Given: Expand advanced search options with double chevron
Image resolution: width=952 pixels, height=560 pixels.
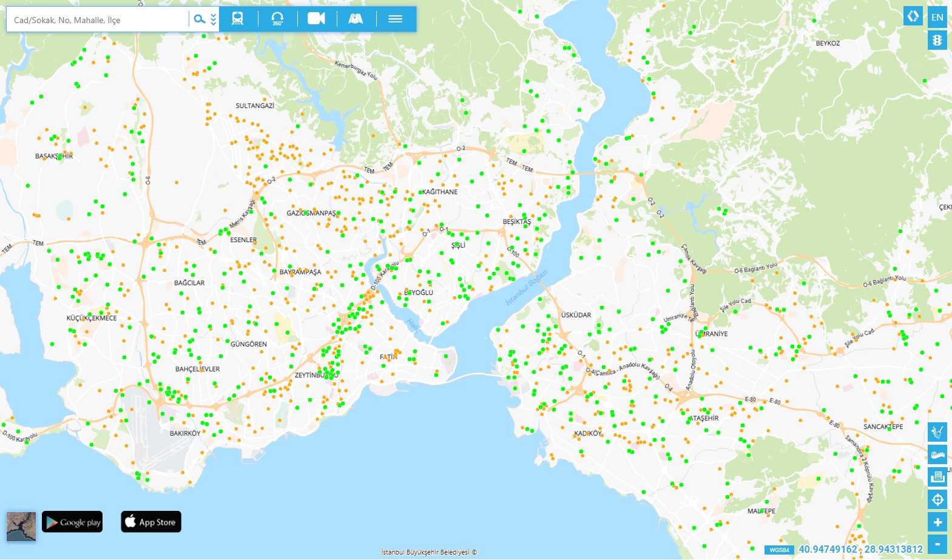Looking at the screenshot, I should coord(213,19).
